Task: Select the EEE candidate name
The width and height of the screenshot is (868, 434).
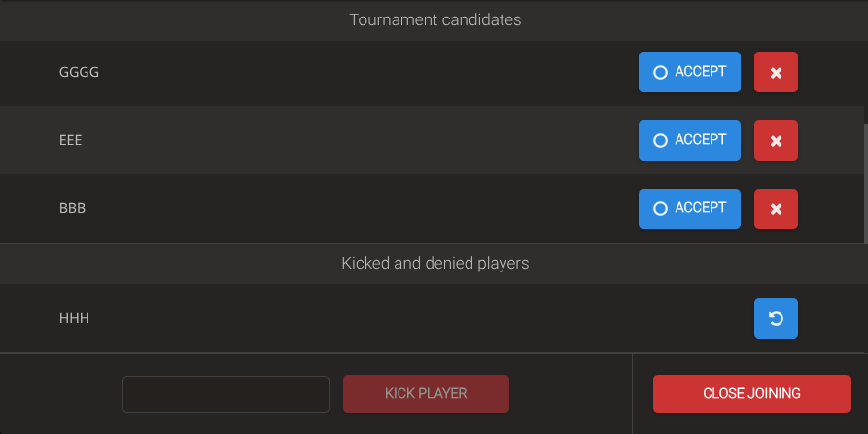Action: (71, 140)
